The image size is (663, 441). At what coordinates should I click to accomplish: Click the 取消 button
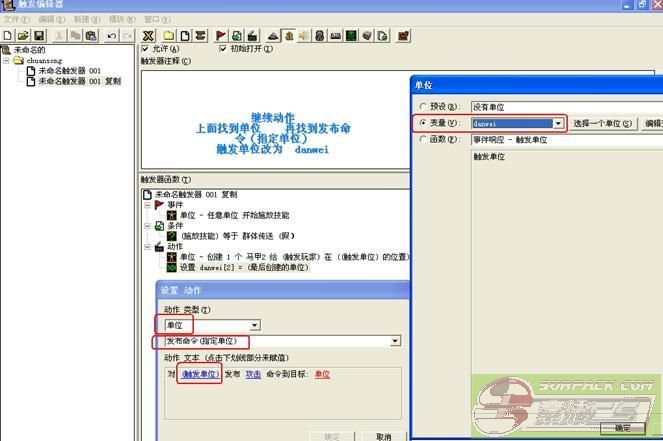click(x=383, y=436)
